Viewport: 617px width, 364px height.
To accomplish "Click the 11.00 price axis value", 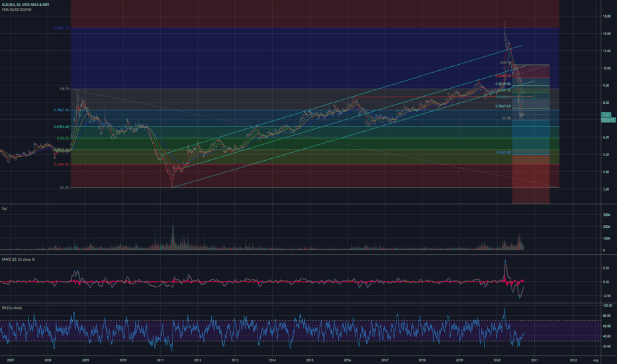I will click(x=606, y=51).
